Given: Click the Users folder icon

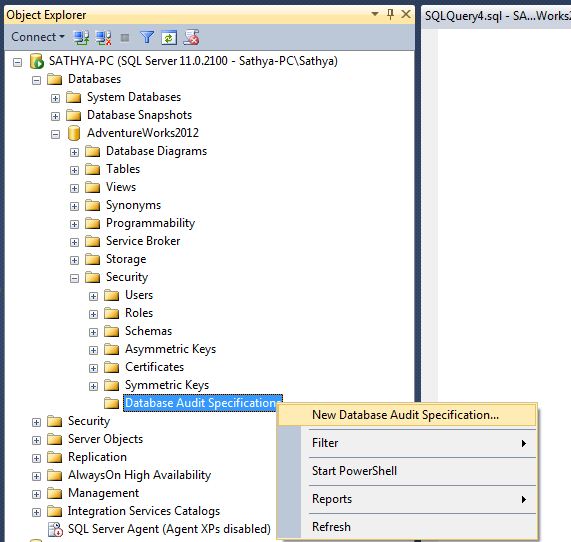Looking at the screenshot, I should coord(111,295).
